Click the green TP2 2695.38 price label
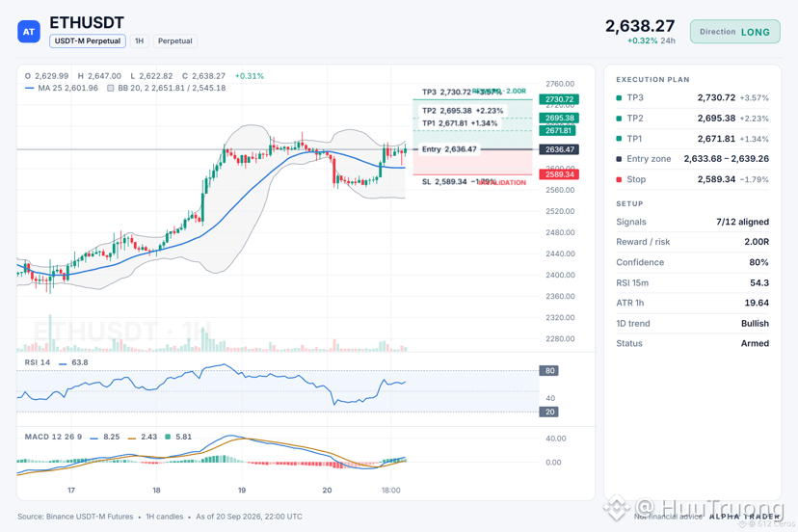The image size is (798, 532). point(559,119)
